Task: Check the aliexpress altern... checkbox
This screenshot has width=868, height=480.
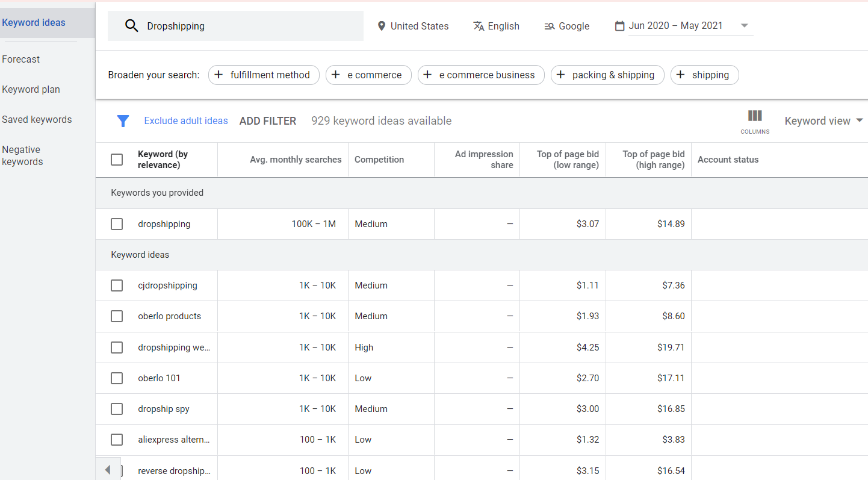Action: [117, 440]
